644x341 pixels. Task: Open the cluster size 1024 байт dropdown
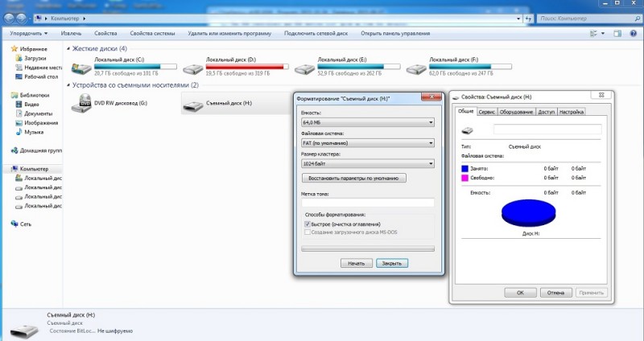(368, 163)
